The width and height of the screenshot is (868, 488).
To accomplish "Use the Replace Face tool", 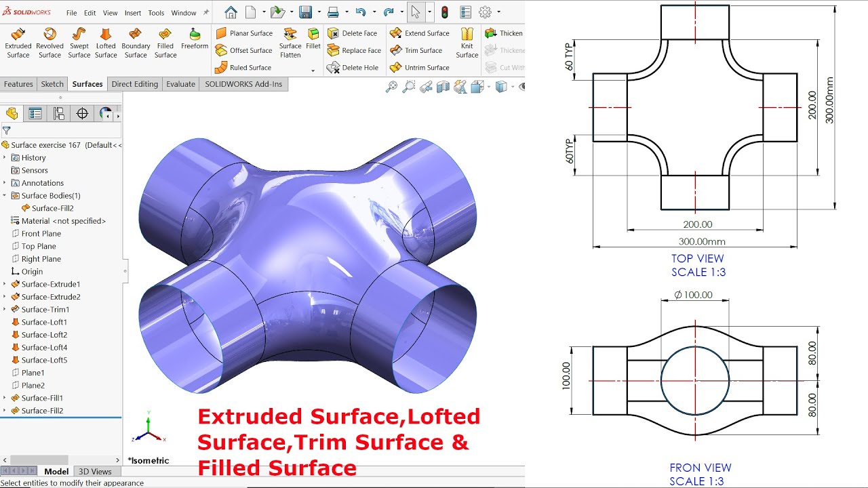I will click(x=354, y=50).
